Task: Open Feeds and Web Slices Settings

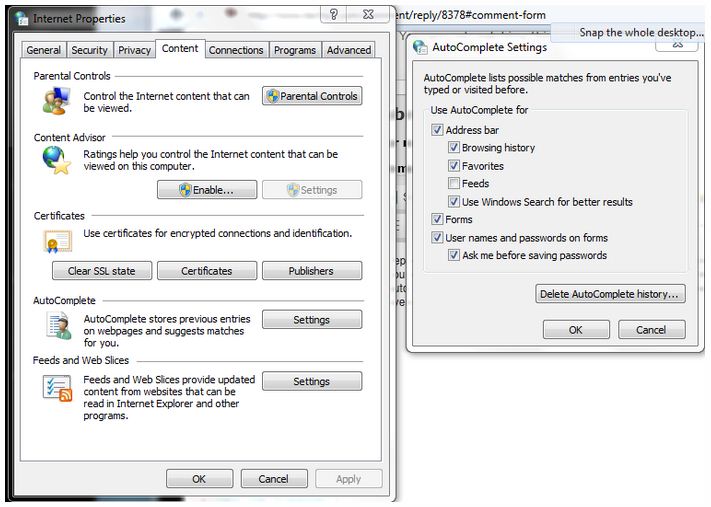Action: pyautogui.click(x=311, y=381)
